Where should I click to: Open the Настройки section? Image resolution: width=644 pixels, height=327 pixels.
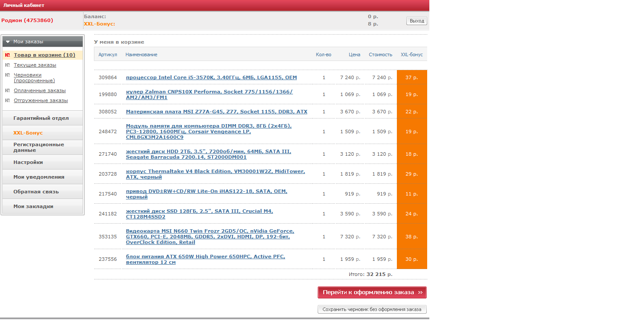pyautogui.click(x=28, y=162)
